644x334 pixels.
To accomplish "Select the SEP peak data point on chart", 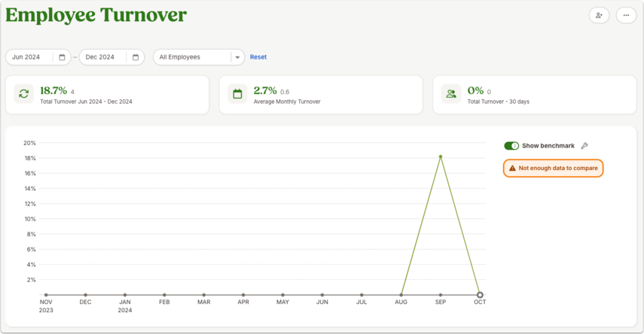I will click(x=441, y=156).
